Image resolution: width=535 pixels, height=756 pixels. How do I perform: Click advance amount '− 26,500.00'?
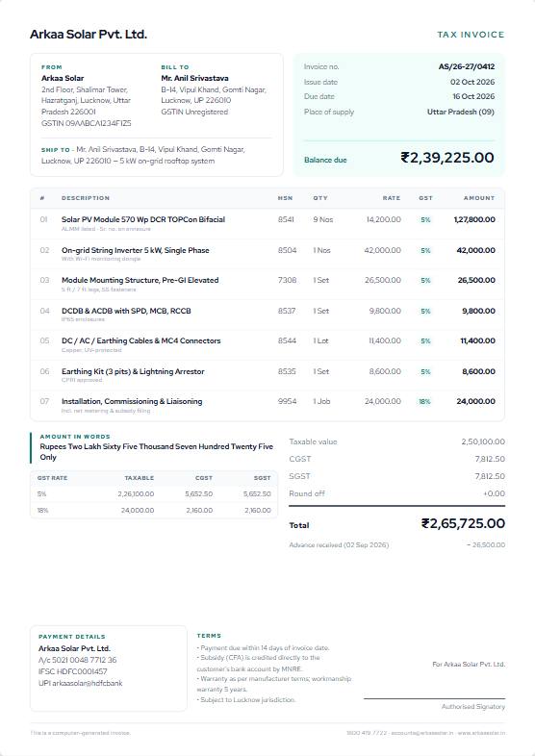486,544
